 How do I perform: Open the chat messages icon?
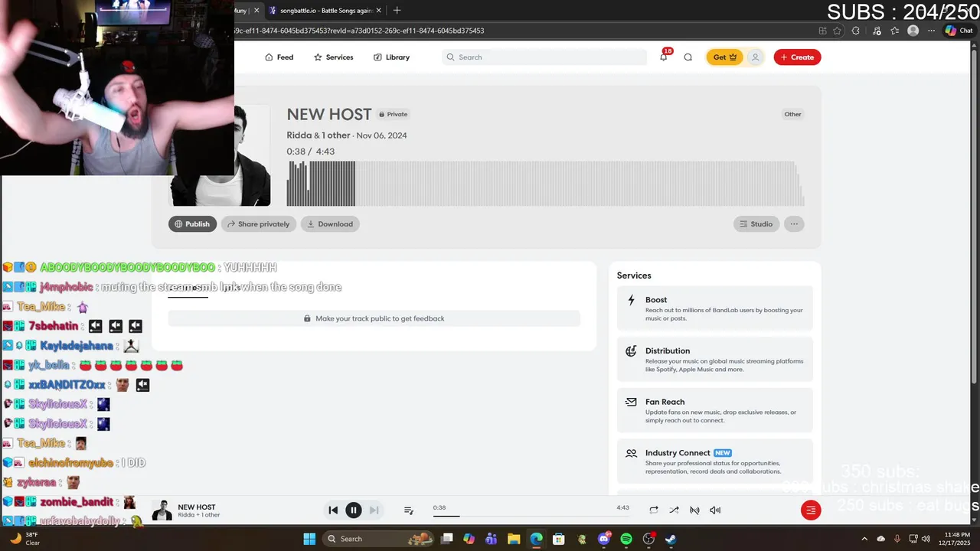click(688, 57)
